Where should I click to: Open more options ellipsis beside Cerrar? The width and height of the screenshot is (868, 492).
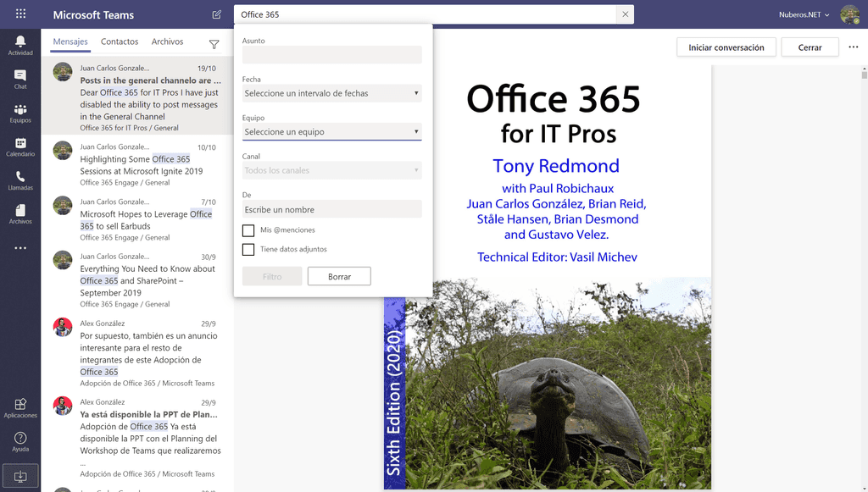(853, 47)
